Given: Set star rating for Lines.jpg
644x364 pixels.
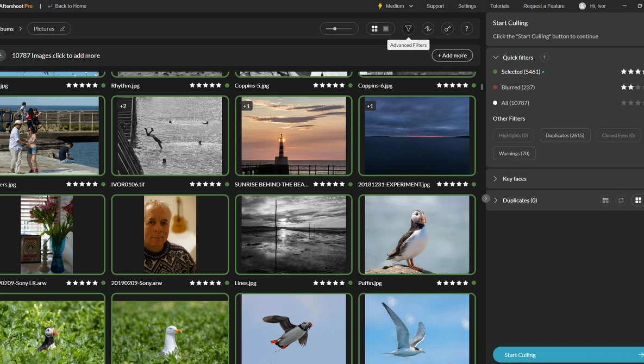Looking at the screenshot, I should (x=329, y=283).
